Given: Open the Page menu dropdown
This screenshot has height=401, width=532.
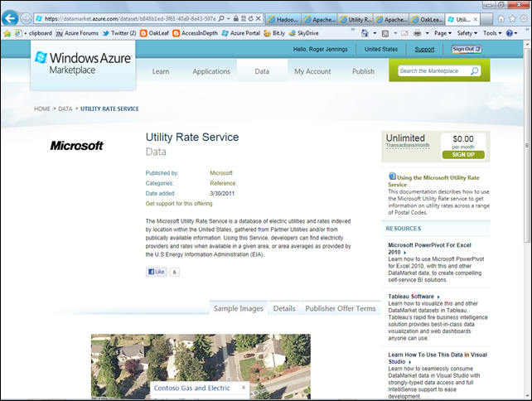Looking at the screenshot, I should pyautogui.click(x=443, y=33).
